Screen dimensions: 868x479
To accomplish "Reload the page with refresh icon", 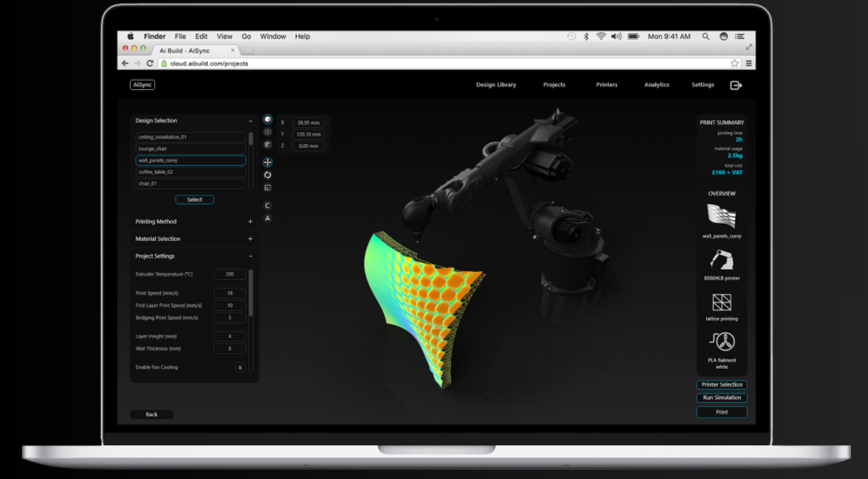I will tap(150, 64).
